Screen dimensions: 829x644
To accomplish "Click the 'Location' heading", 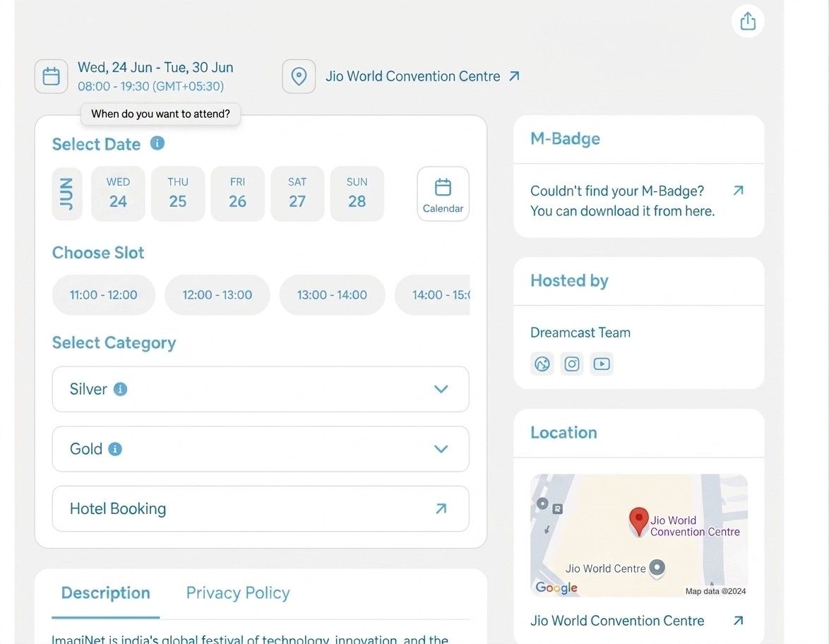I will pos(563,432).
